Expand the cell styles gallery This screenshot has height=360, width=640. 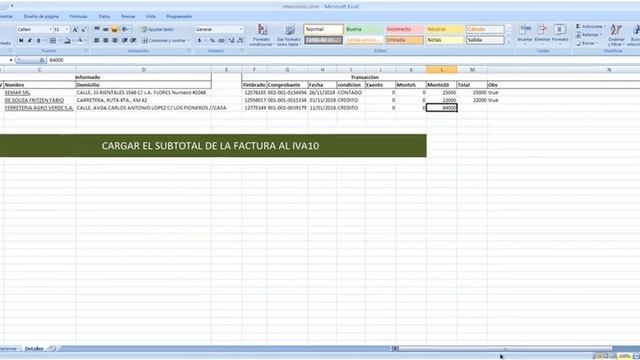click(x=509, y=42)
